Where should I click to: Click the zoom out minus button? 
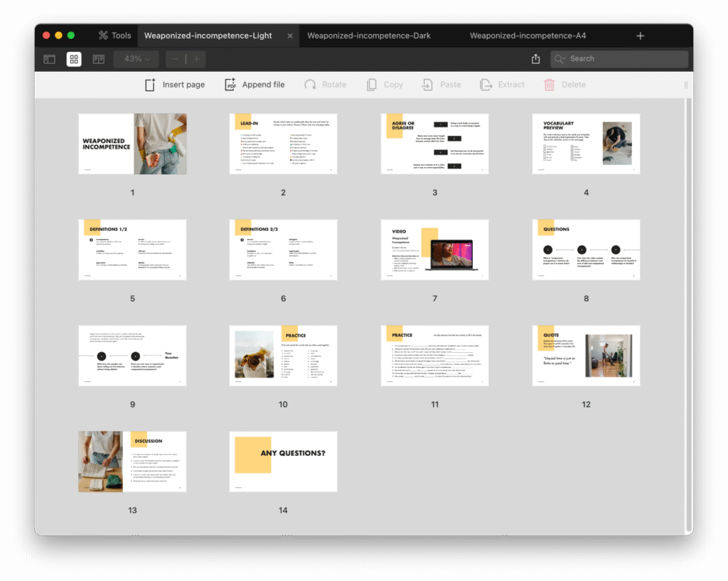pyautogui.click(x=175, y=59)
